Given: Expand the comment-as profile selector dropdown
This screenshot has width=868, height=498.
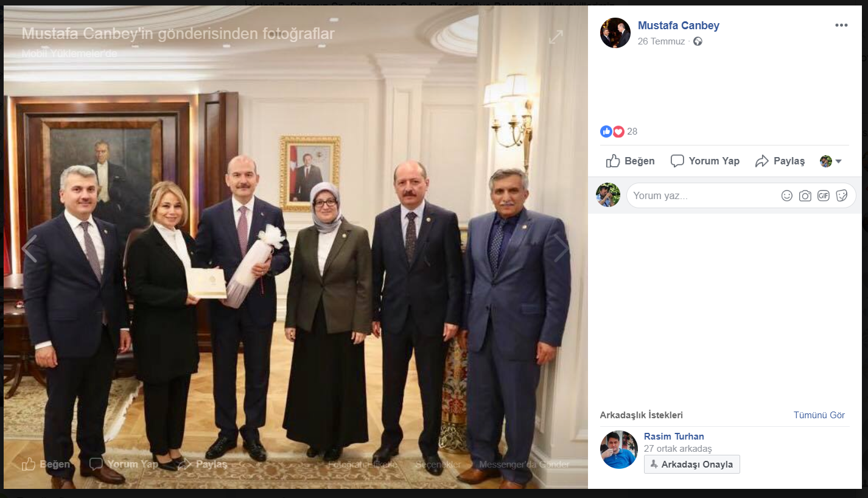Looking at the screenshot, I should (831, 161).
